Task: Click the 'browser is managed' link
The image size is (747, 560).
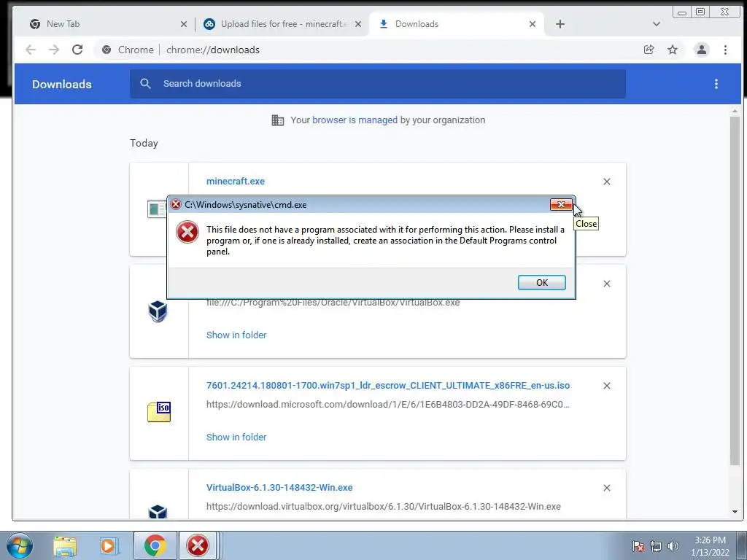Action: (x=355, y=120)
